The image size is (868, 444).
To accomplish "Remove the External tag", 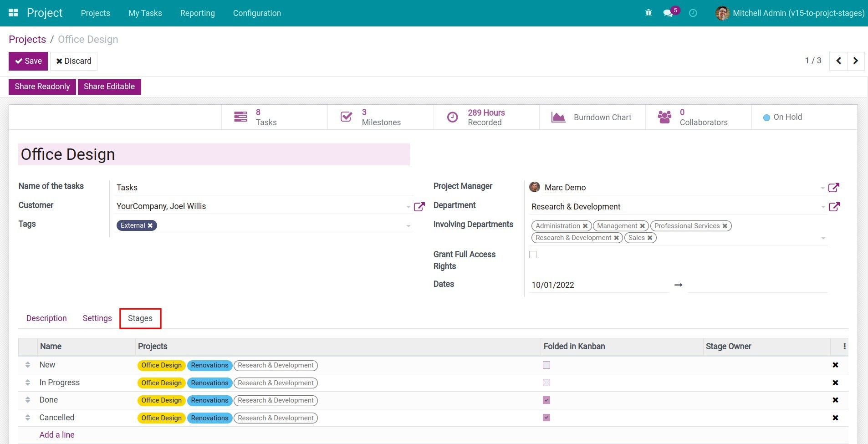I will [150, 225].
